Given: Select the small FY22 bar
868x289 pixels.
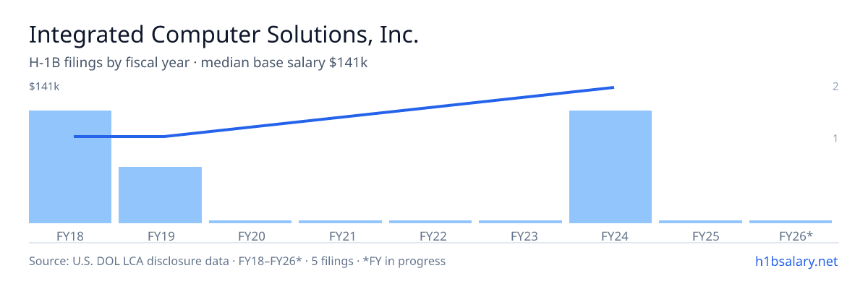Looking at the screenshot, I should (430, 222).
